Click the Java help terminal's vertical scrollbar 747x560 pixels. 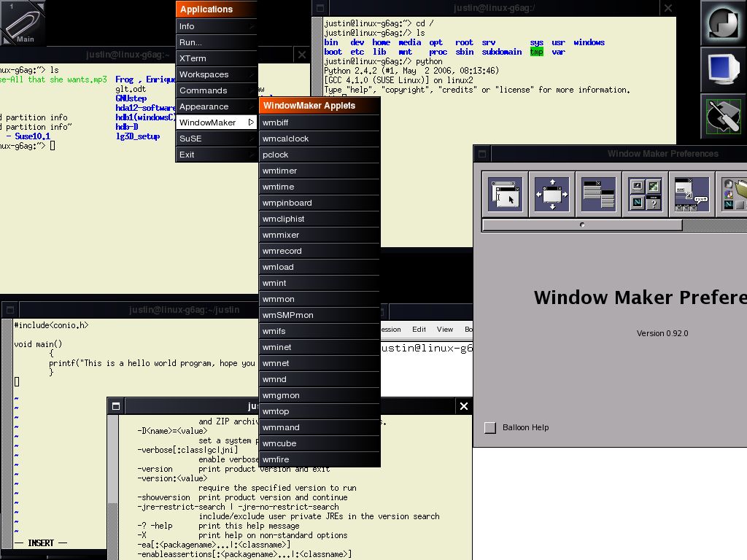[x=113, y=510]
